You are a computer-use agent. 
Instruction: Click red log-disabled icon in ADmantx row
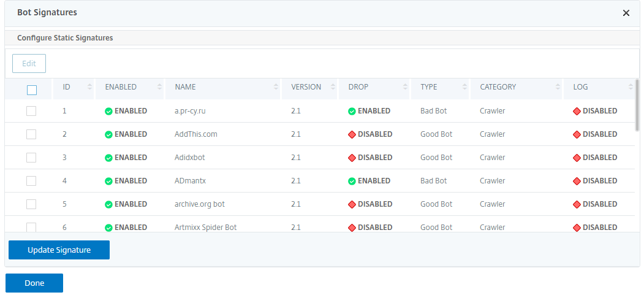pyautogui.click(x=577, y=181)
